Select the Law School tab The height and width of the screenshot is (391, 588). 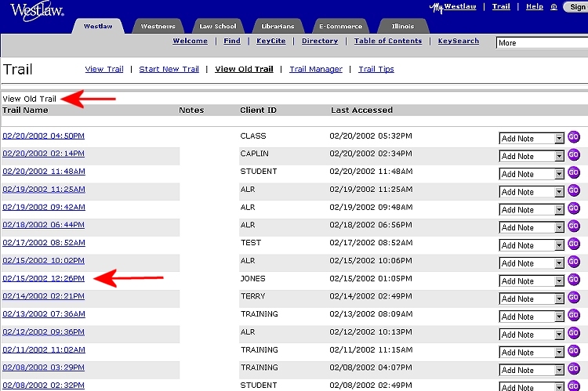217,27
